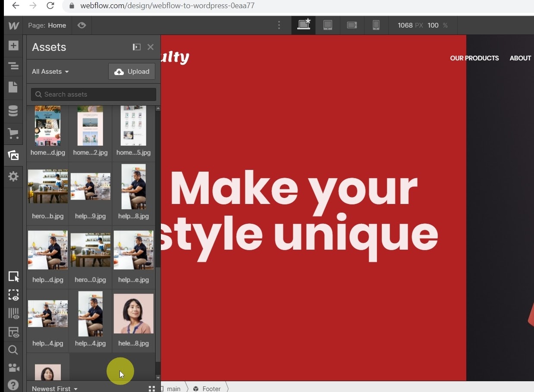Toggle show element edges icon
The width and height of the screenshot is (534, 392).
(13, 295)
